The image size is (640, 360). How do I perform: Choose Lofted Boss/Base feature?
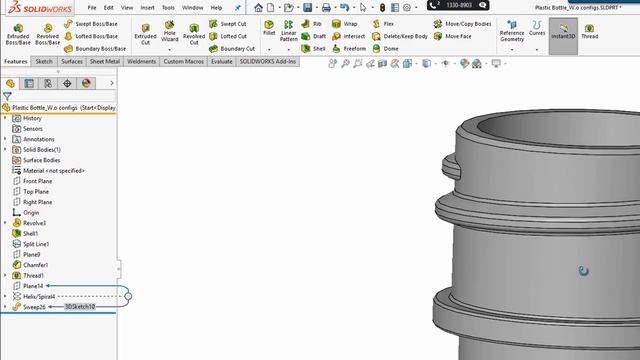click(91, 36)
